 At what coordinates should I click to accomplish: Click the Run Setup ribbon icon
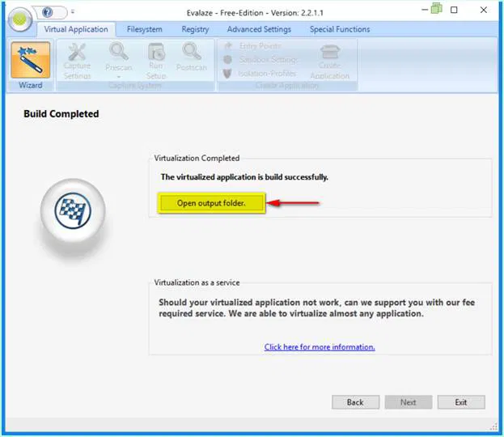(x=156, y=62)
